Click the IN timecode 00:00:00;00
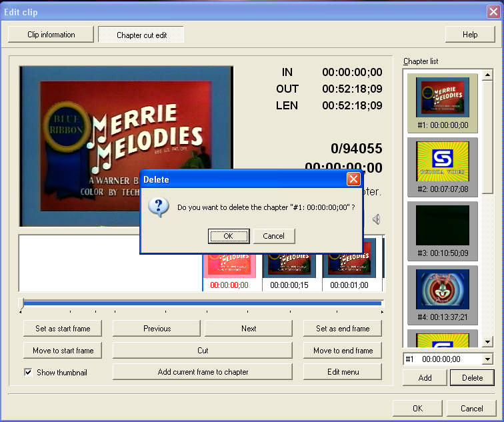Image resolution: width=504 pixels, height=422 pixels. tap(352, 72)
